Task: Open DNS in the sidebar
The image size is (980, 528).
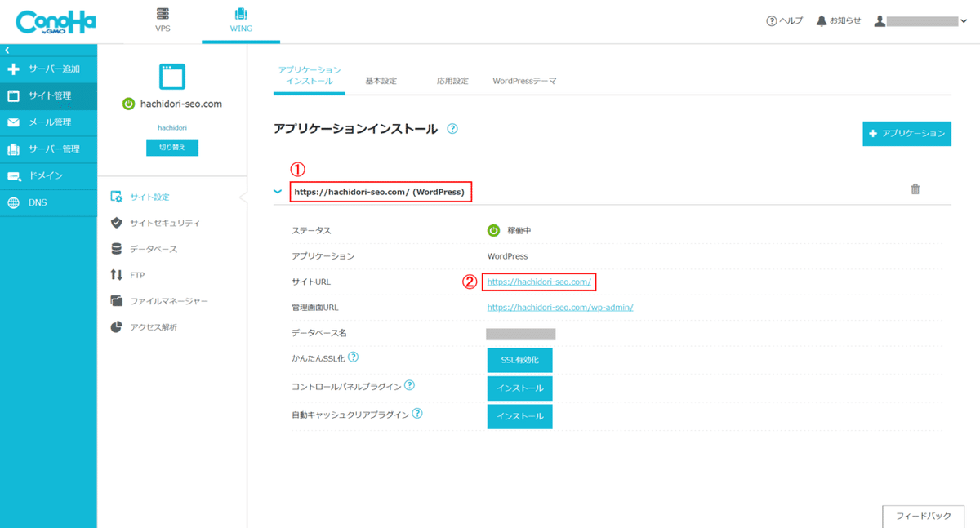Action: coord(48,203)
